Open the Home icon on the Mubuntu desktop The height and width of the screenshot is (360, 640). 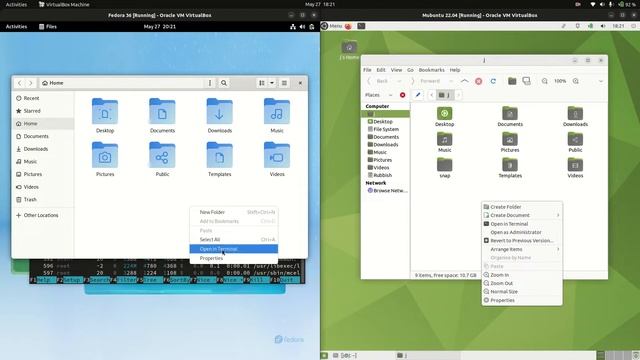[x=349, y=50]
